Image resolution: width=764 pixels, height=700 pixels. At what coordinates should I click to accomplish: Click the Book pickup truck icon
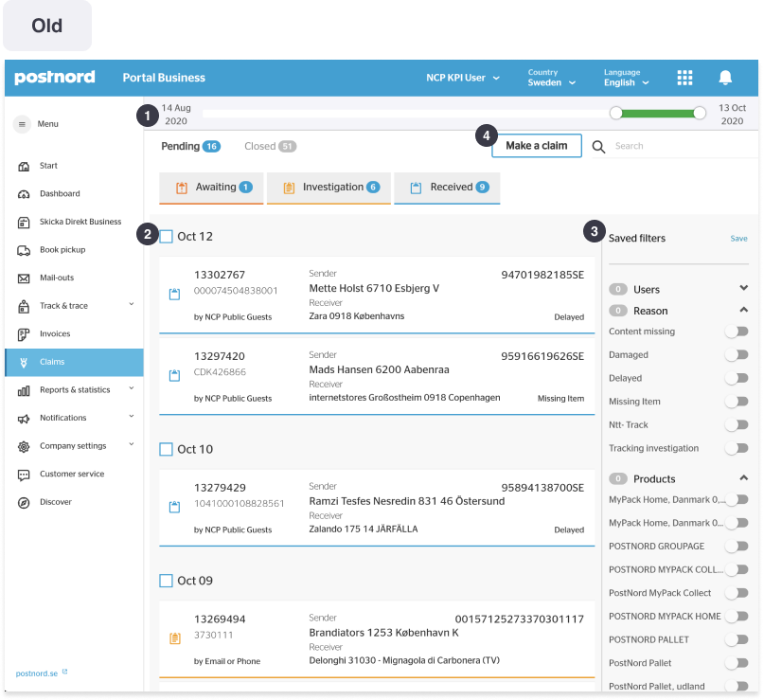pos(24,250)
